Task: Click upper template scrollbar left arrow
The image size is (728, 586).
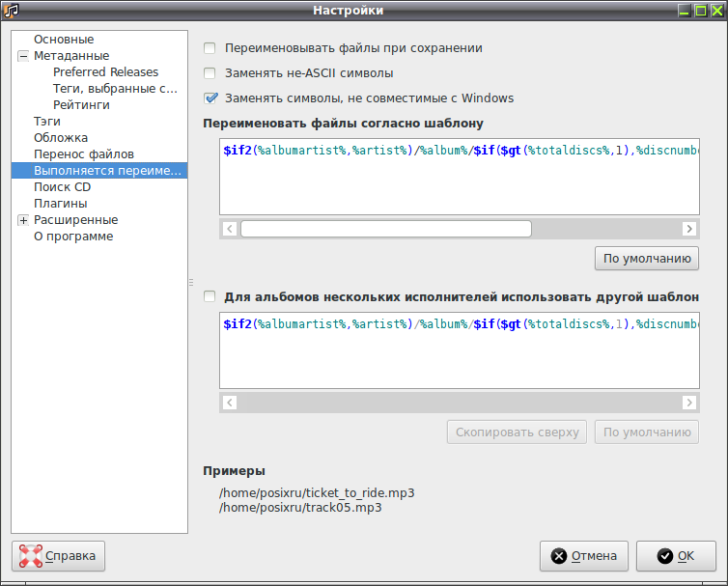Action: [230, 229]
